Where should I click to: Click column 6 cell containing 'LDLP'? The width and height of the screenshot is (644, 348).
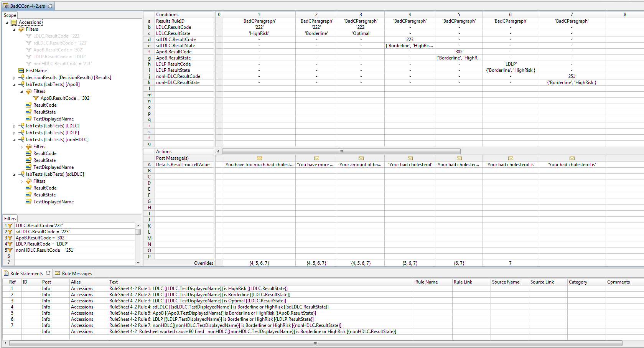[511, 64]
